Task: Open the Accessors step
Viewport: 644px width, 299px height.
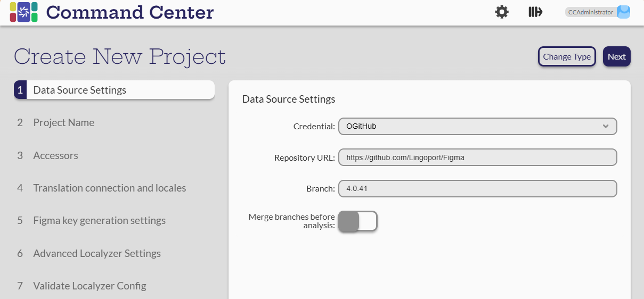Action: (55, 155)
